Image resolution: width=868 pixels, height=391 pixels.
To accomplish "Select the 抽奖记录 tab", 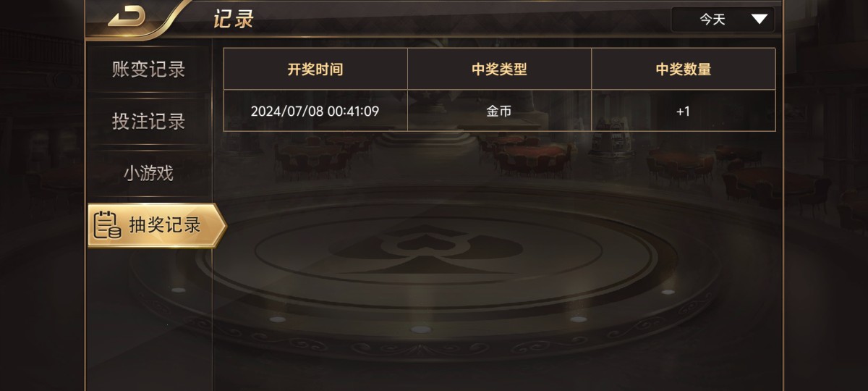I will point(157,225).
